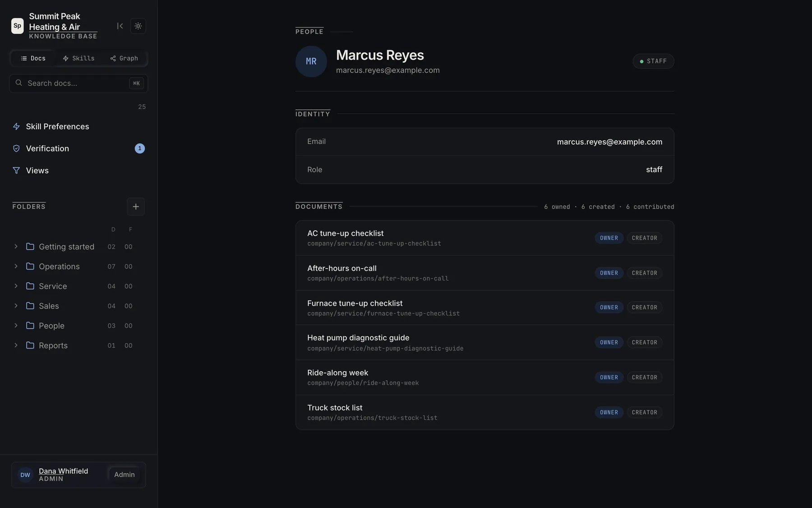
Task: Open the Heat pump diagnostic guide
Action: pos(485,342)
